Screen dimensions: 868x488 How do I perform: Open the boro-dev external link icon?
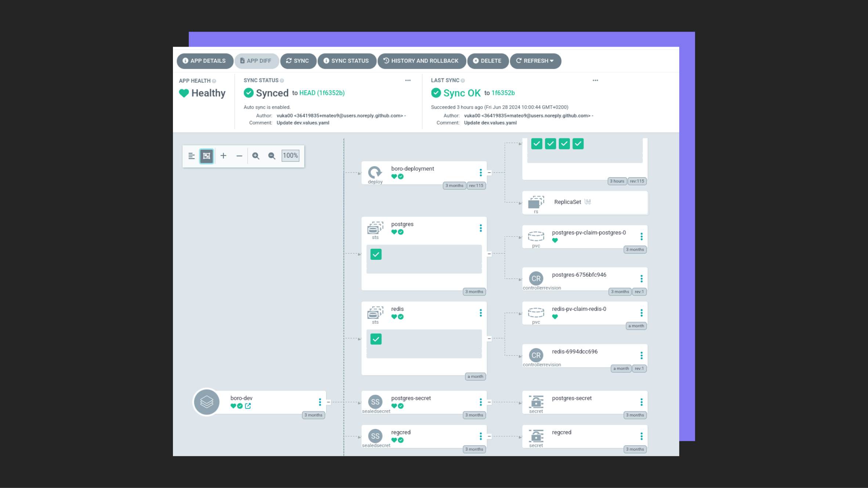[x=248, y=406]
